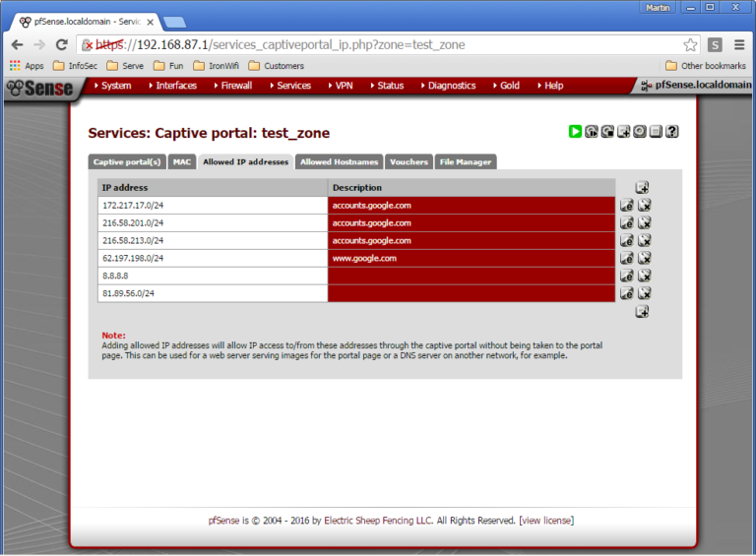Image resolution: width=756 pixels, height=556 pixels.
Task: Switch to the Allowed Hostnames tab
Action: click(x=339, y=161)
